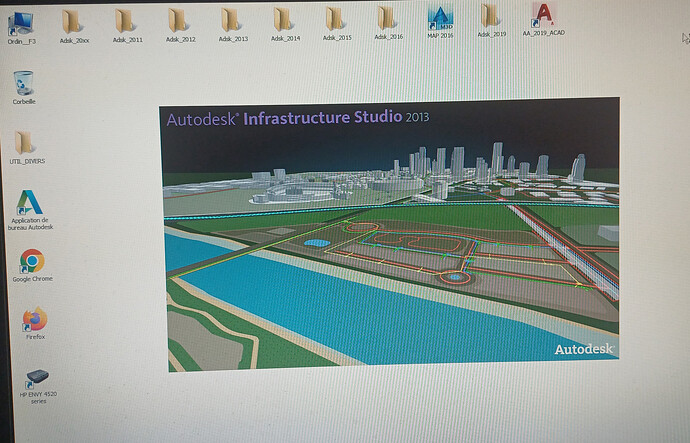Image resolution: width=690 pixels, height=443 pixels.
Task: Click the Autodesk Infrastructure Studio 2013 splash image
Action: tap(389, 234)
